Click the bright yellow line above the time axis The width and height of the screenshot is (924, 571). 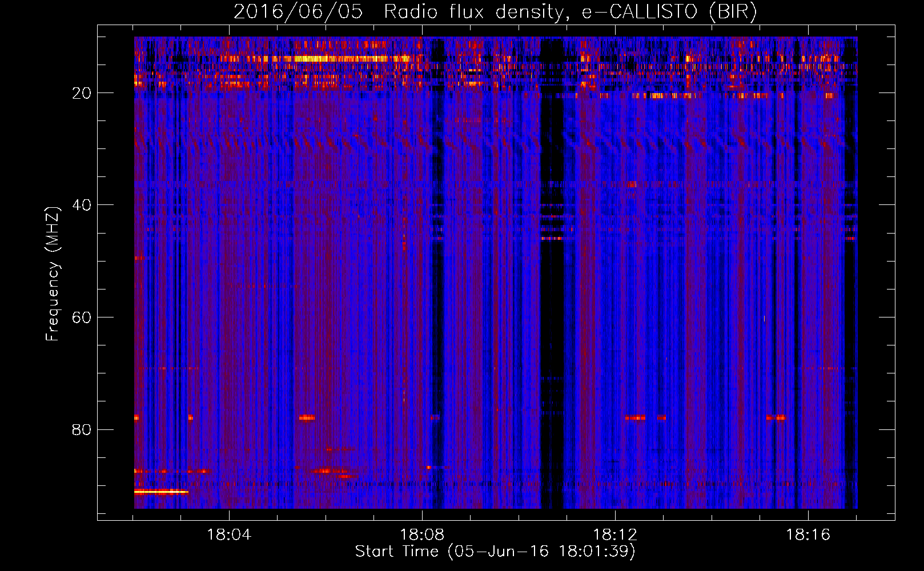pos(161,491)
